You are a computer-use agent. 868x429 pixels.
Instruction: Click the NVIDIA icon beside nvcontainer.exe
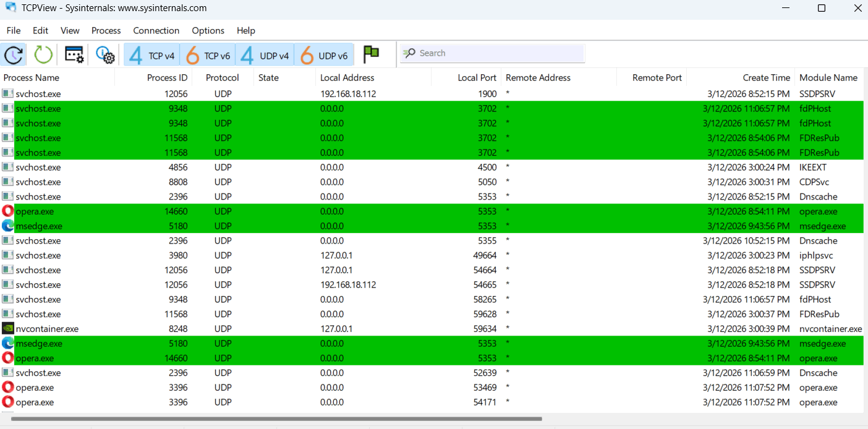[7, 328]
